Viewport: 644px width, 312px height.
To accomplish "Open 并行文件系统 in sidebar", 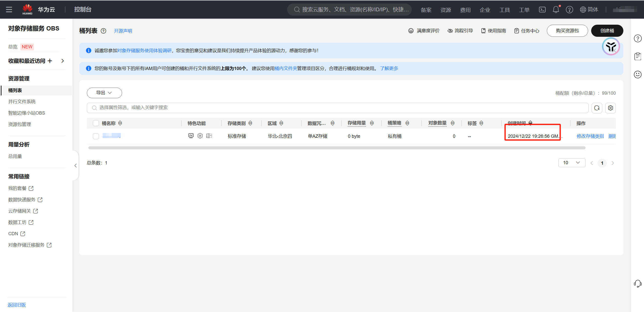I will tap(22, 102).
